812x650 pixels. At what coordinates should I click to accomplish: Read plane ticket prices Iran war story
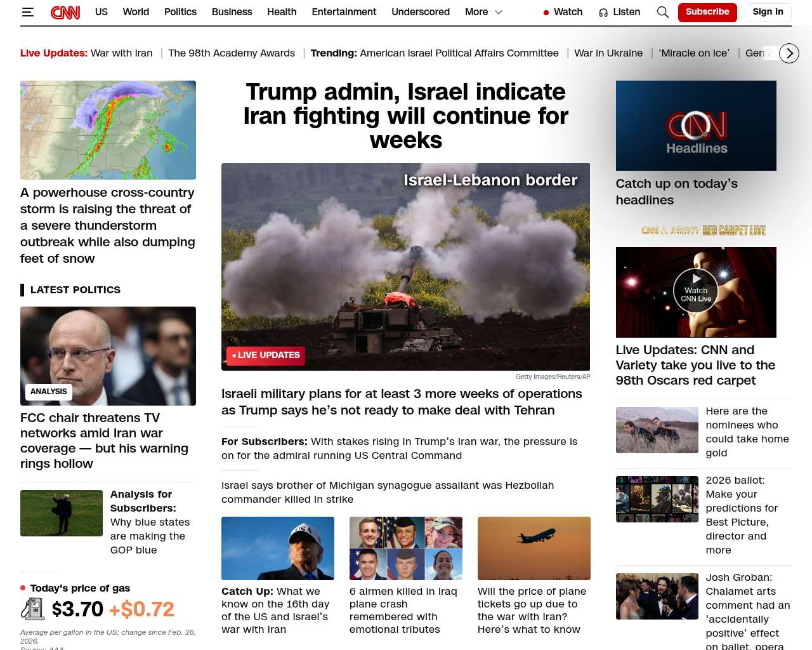pos(532,610)
